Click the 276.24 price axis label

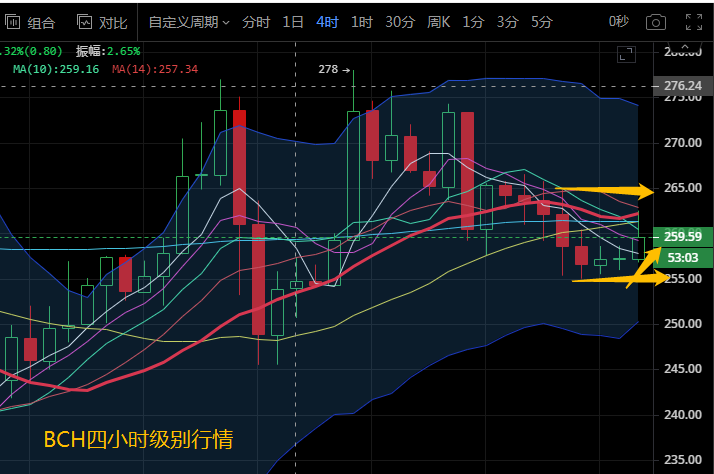tap(683, 86)
